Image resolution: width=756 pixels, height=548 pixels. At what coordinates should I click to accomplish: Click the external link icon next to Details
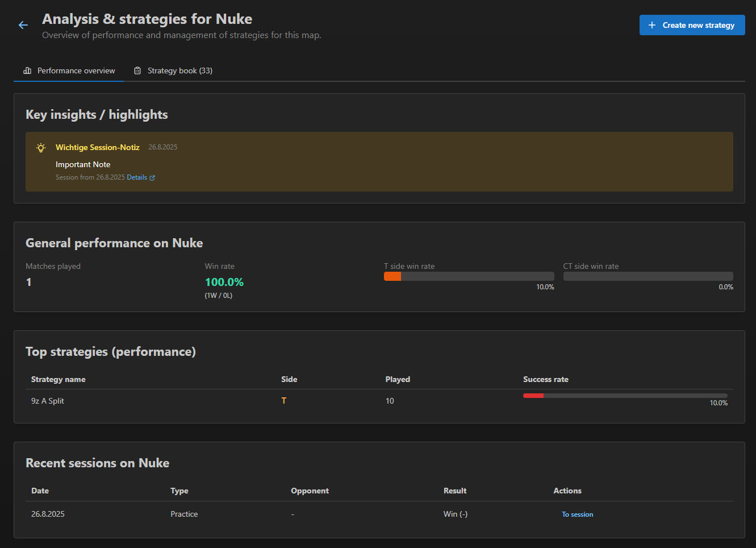152,177
